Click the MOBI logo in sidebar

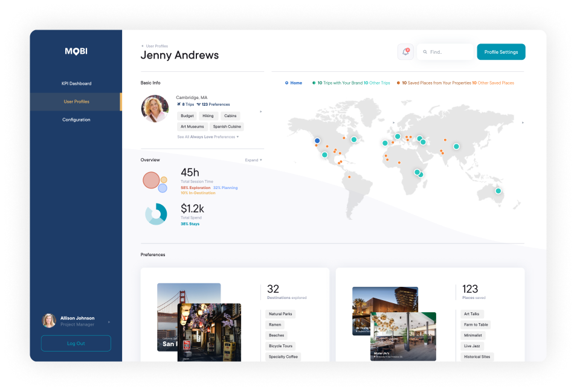coord(76,51)
